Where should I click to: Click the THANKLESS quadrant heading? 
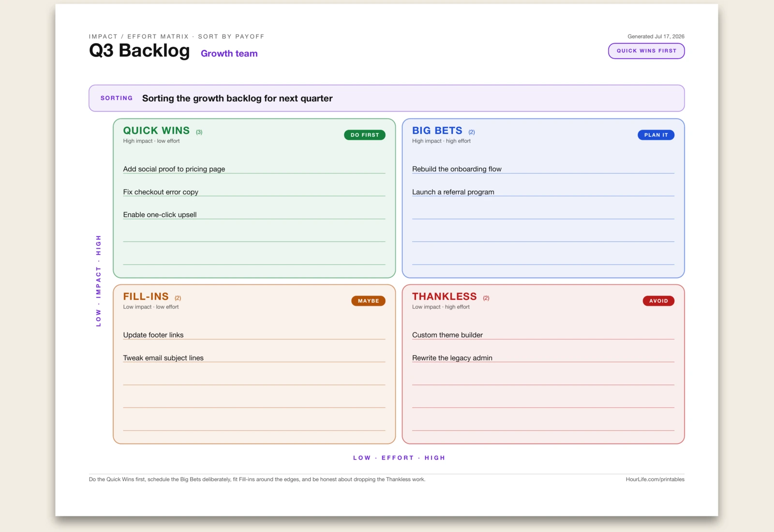[445, 296]
